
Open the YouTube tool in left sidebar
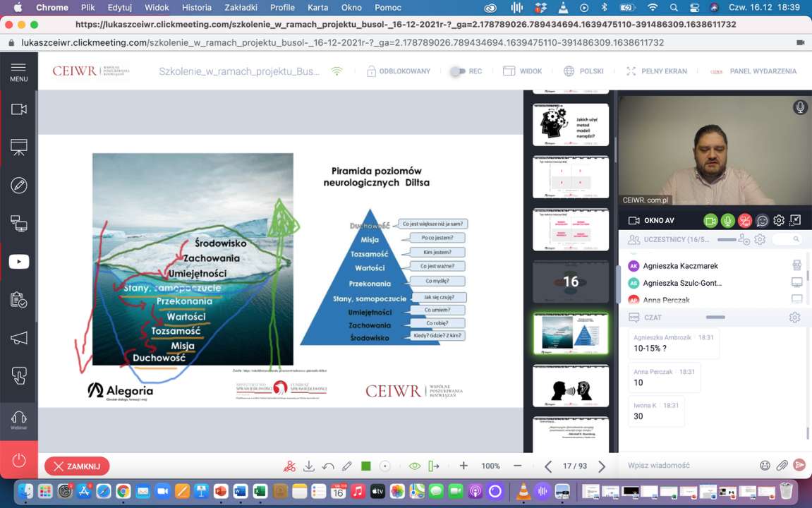(19, 261)
